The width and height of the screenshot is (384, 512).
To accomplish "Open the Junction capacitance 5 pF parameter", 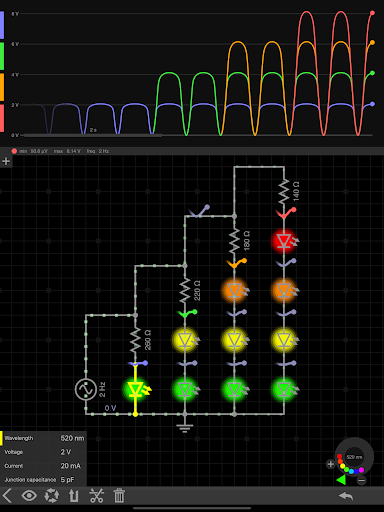I will click(43, 480).
